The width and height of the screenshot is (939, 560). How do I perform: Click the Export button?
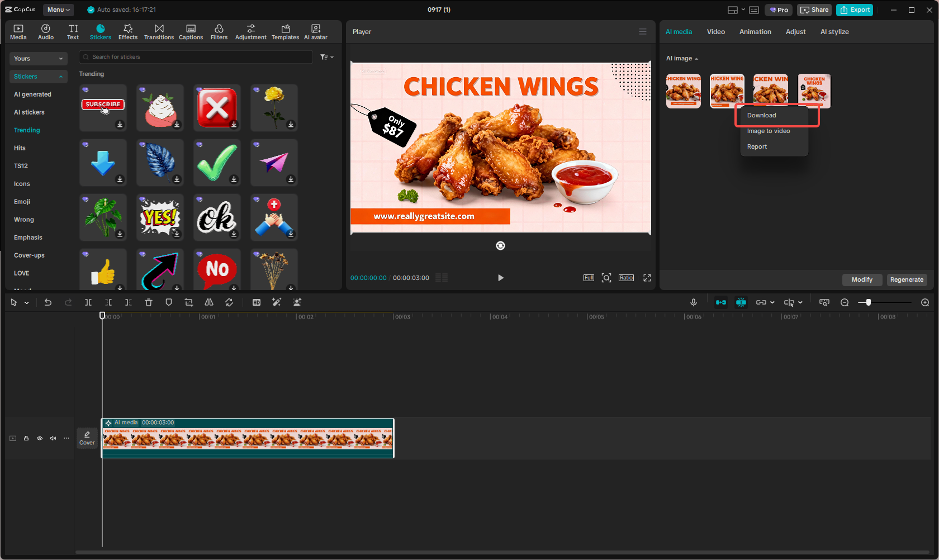855,10
